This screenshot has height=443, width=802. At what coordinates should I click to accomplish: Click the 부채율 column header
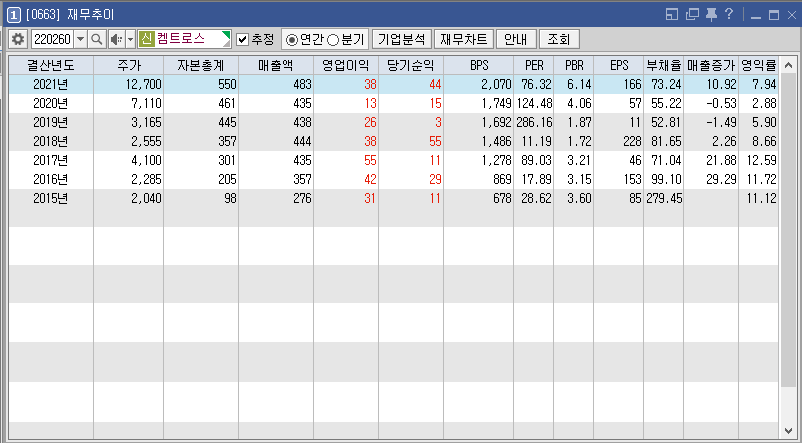(663, 65)
